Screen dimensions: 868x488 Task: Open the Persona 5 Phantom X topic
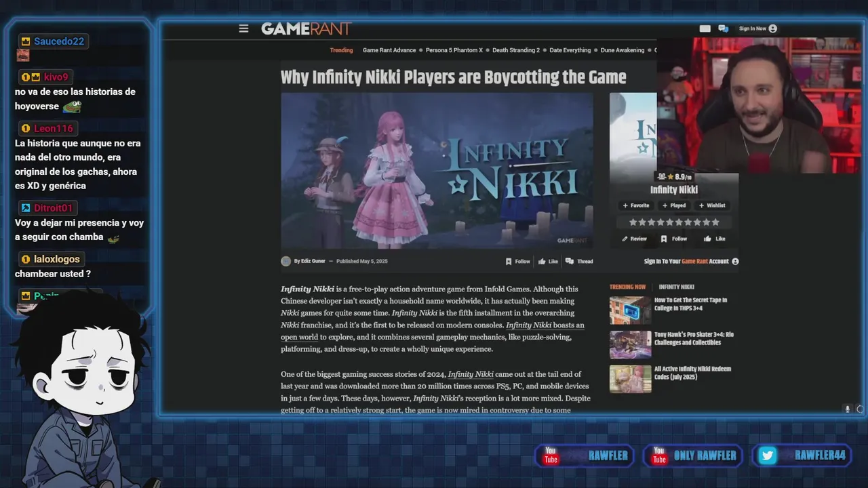point(454,50)
